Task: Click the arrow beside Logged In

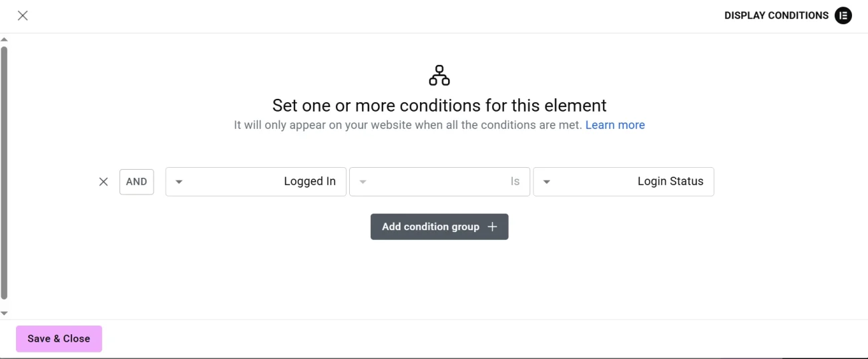Action: (179, 182)
